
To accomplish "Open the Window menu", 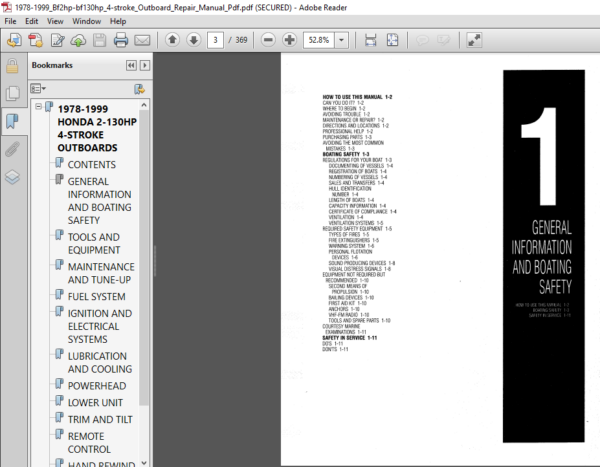I will (x=87, y=21).
